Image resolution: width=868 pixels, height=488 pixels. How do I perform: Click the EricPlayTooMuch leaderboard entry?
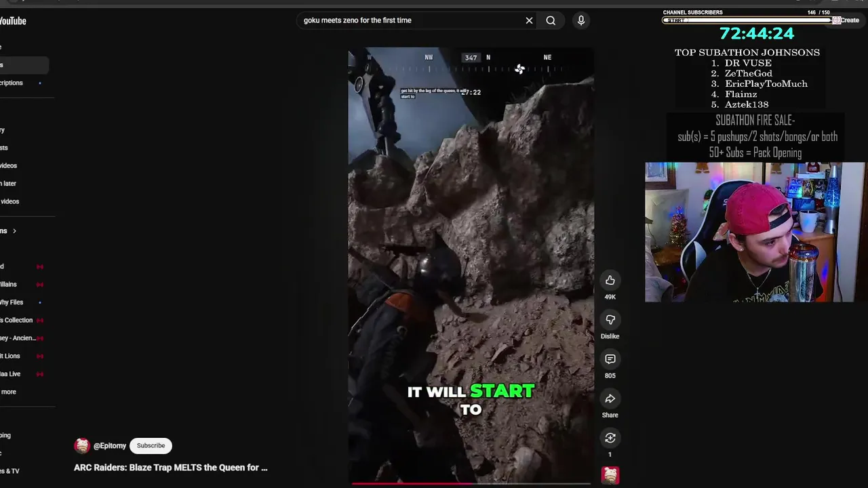pyautogui.click(x=759, y=83)
